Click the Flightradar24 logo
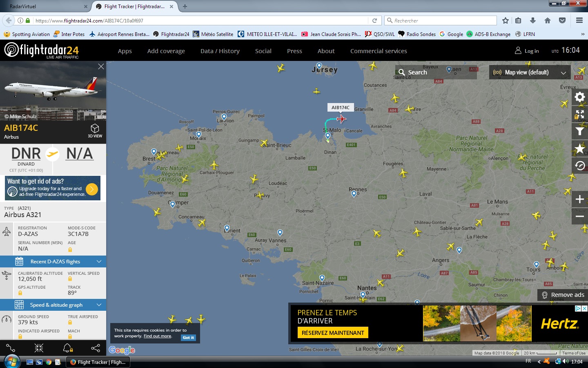 point(41,51)
